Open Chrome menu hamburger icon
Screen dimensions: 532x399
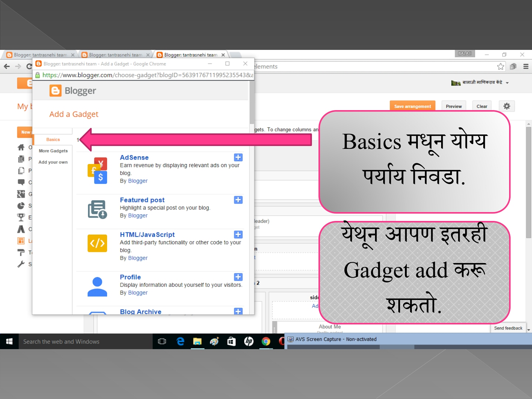(x=526, y=66)
